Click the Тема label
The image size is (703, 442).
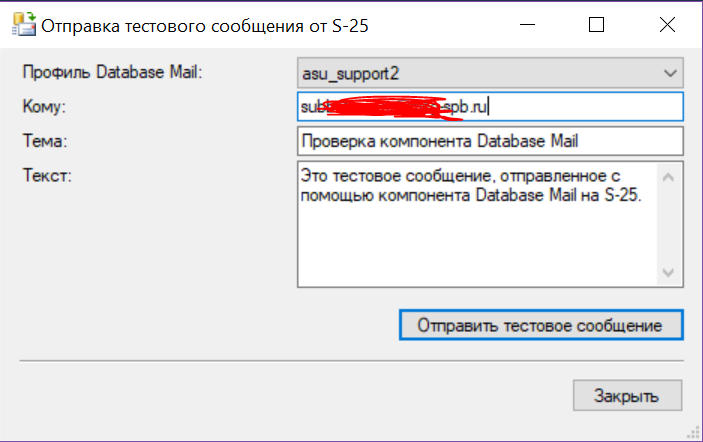(42, 141)
